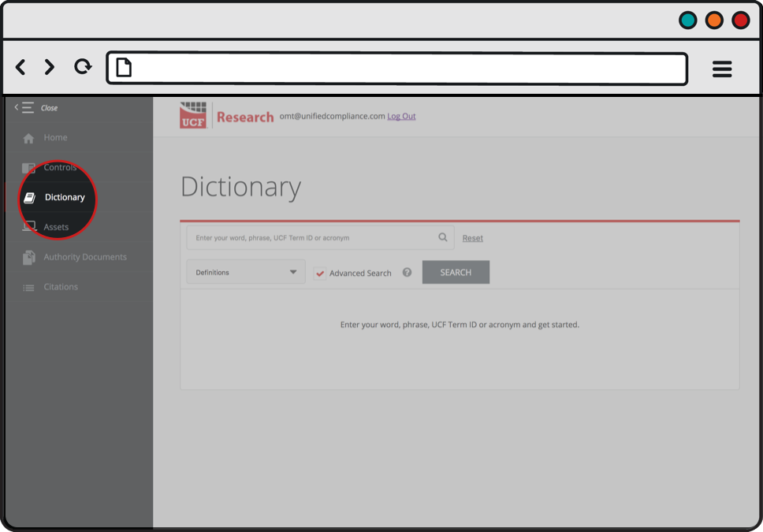This screenshot has width=763, height=532.
Task: Click the UCF logo in the header
Action: click(x=193, y=114)
